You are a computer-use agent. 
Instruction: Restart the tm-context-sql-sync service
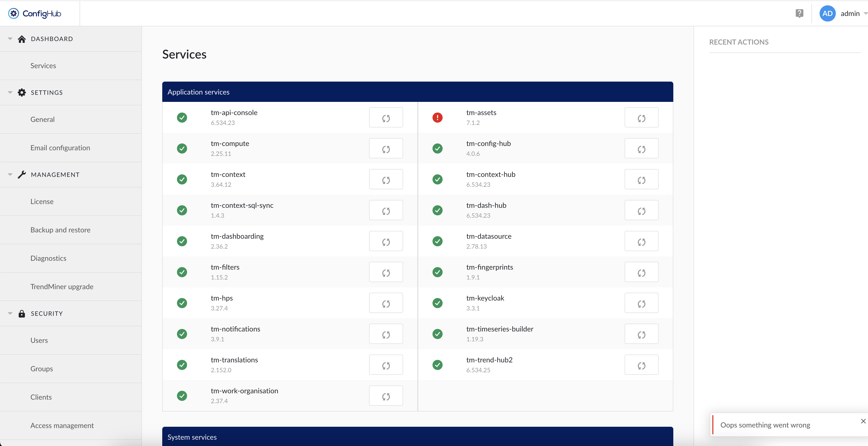(386, 211)
